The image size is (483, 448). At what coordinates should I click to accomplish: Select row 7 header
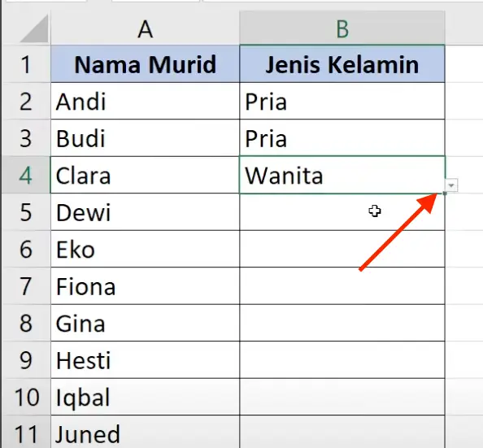coord(26,286)
